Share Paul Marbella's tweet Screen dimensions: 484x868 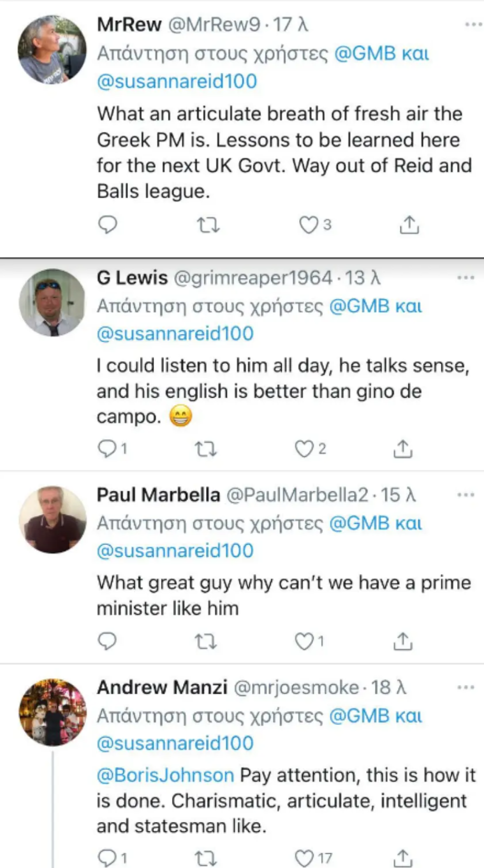[402, 641]
